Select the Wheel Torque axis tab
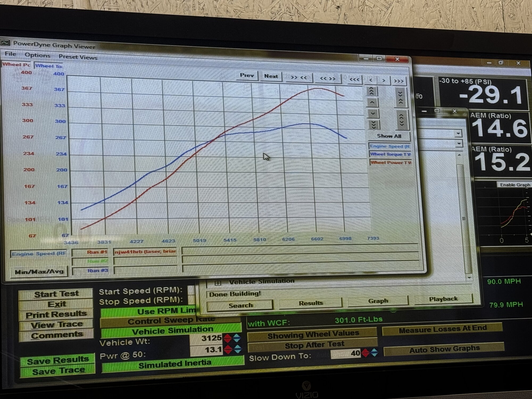This screenshot has width=532, height=399. click(x=48, y=66)
